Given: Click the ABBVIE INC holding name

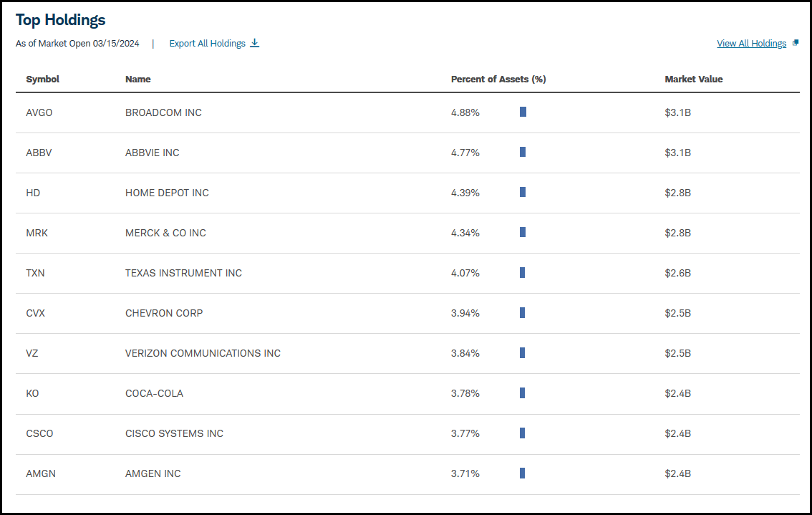Looking at the screenshot, I should [x=153, y=153].
